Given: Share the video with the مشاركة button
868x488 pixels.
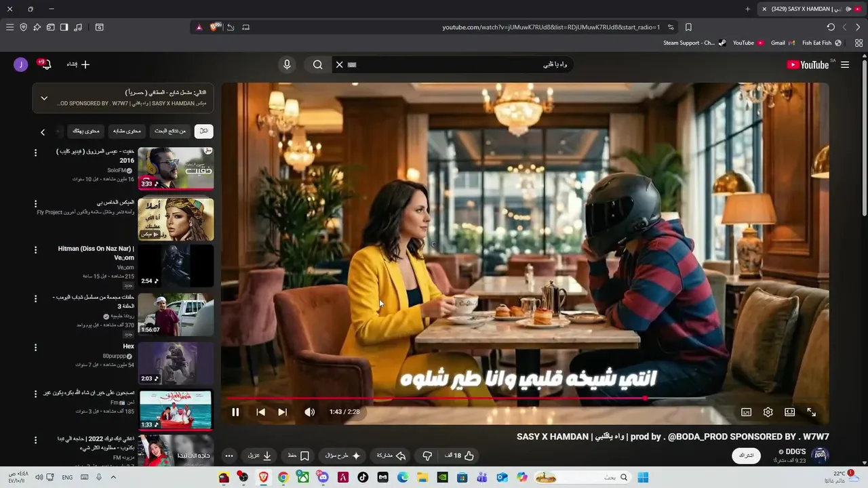Looking at the screenshot, I should tap(391, 455).
